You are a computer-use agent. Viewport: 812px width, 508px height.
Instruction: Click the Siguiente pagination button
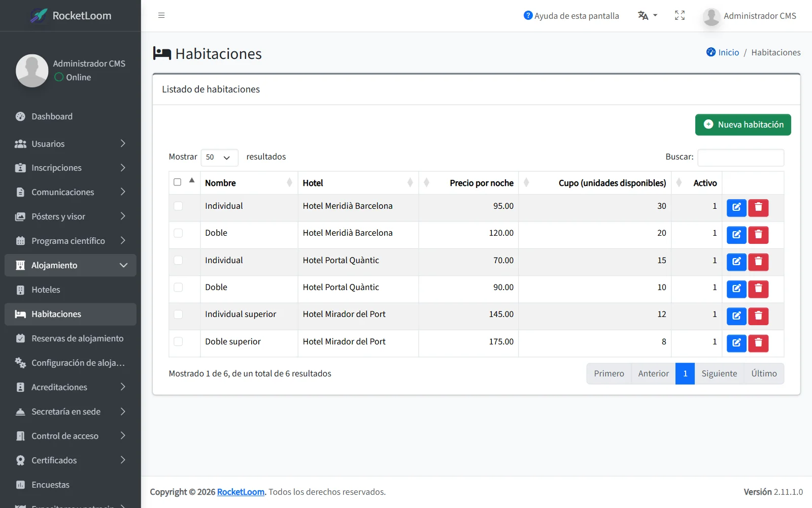tap(719, 374)
